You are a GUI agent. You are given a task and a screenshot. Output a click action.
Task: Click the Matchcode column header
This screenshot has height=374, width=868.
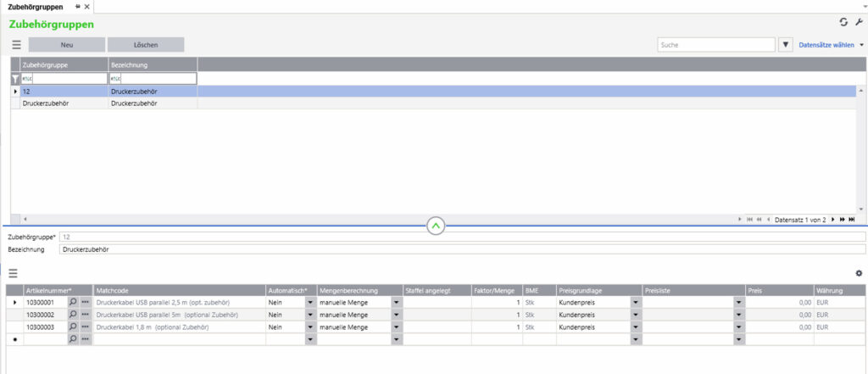pyautogui.click(x=180, y=290)
